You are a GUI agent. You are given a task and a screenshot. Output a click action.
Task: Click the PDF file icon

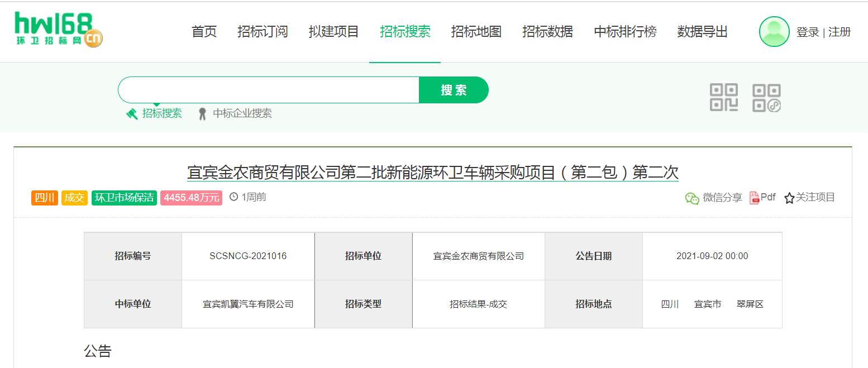pos(754,198)
